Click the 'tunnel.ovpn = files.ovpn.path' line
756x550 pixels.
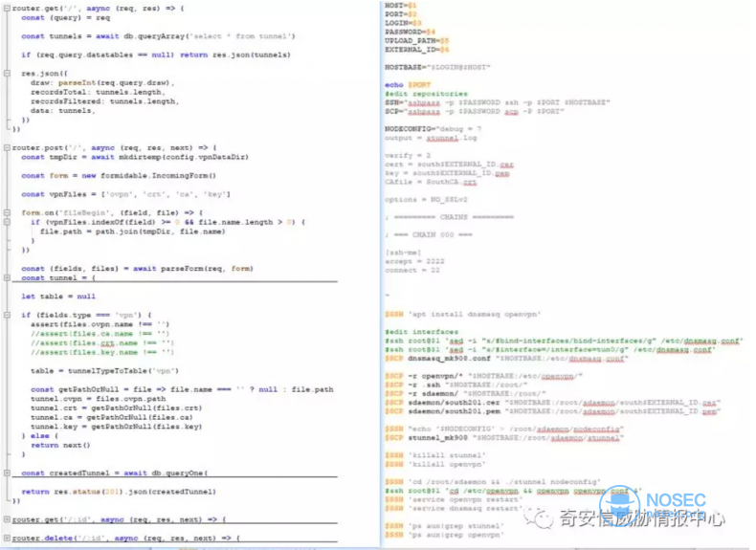[x=98, y=399]
